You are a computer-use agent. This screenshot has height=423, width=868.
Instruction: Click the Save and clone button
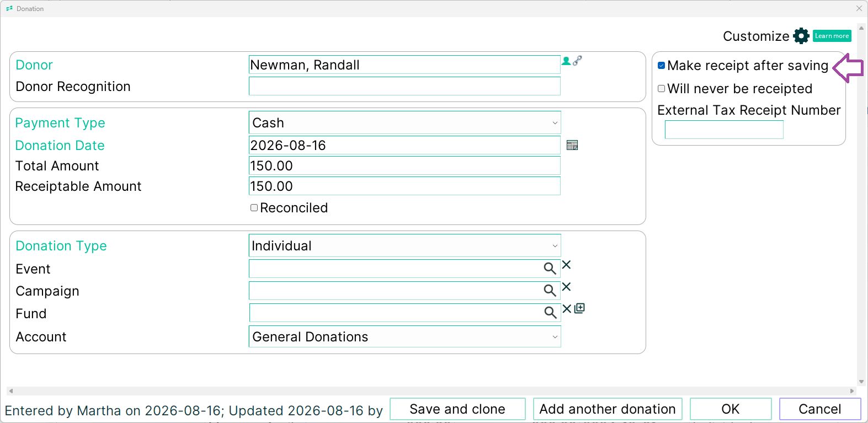point(457,409)
